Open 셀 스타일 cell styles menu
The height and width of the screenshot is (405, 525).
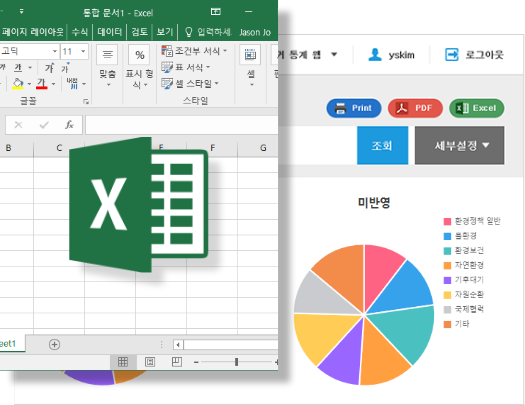(190, 83)
